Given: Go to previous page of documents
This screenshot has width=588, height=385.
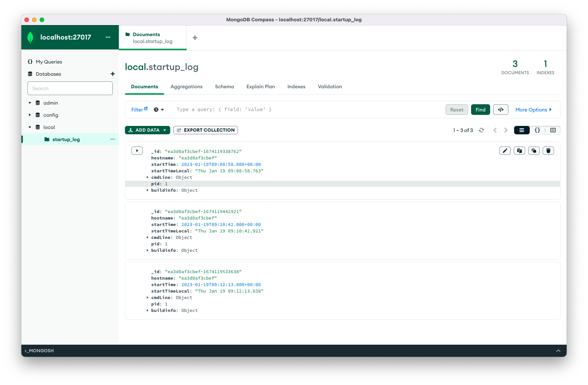Looking at the screenshot, I should click(x=495, y=130).
